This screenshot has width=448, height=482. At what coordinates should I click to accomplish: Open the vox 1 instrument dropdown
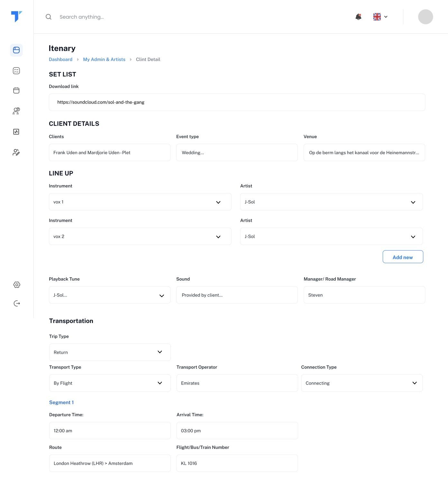pos(140,202)
